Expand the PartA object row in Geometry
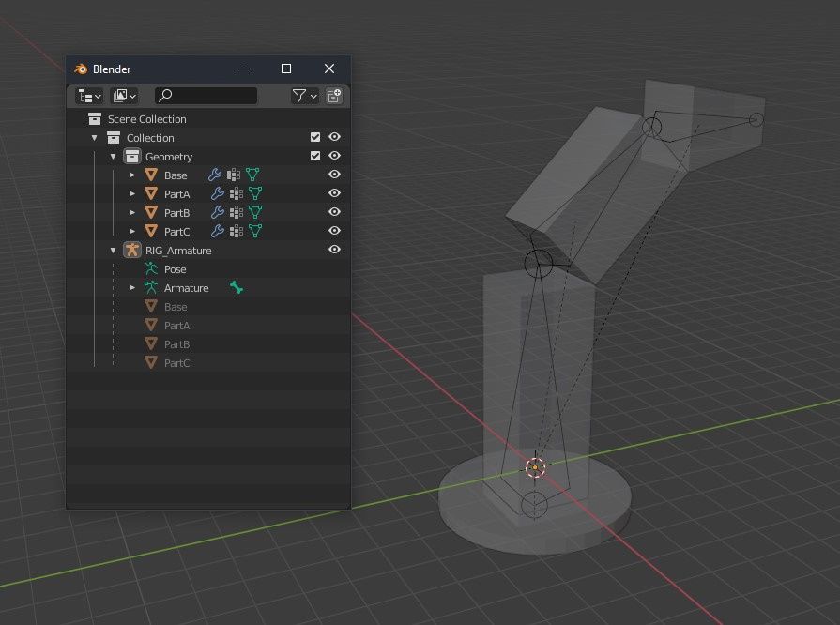 [131, 194]
